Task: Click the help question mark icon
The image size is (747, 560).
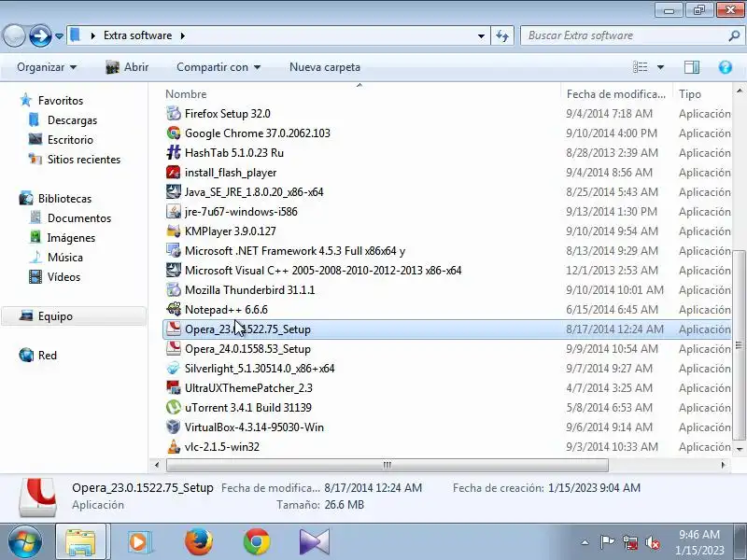Action: tap(726, 67)
